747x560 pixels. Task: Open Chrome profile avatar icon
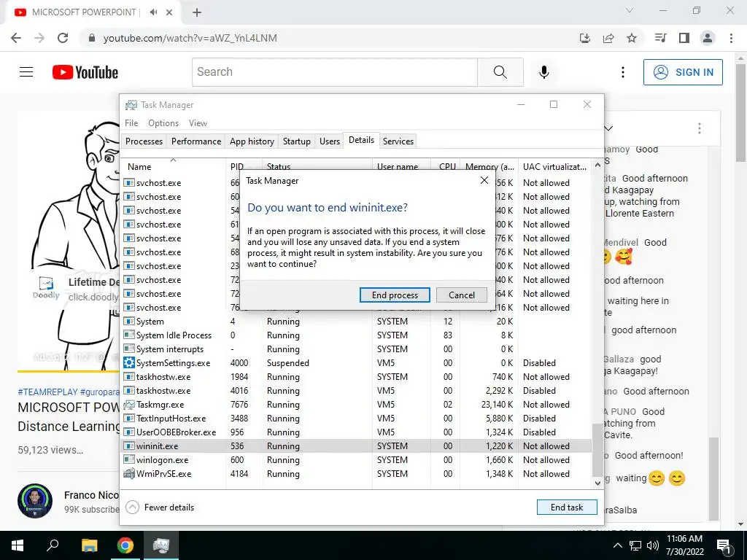(x=708, y=38)
